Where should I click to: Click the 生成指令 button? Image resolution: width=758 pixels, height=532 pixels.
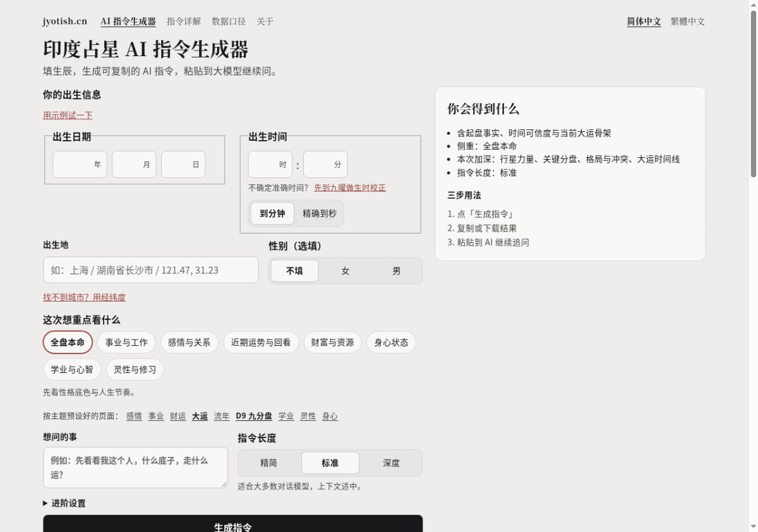tap(233, 524)
